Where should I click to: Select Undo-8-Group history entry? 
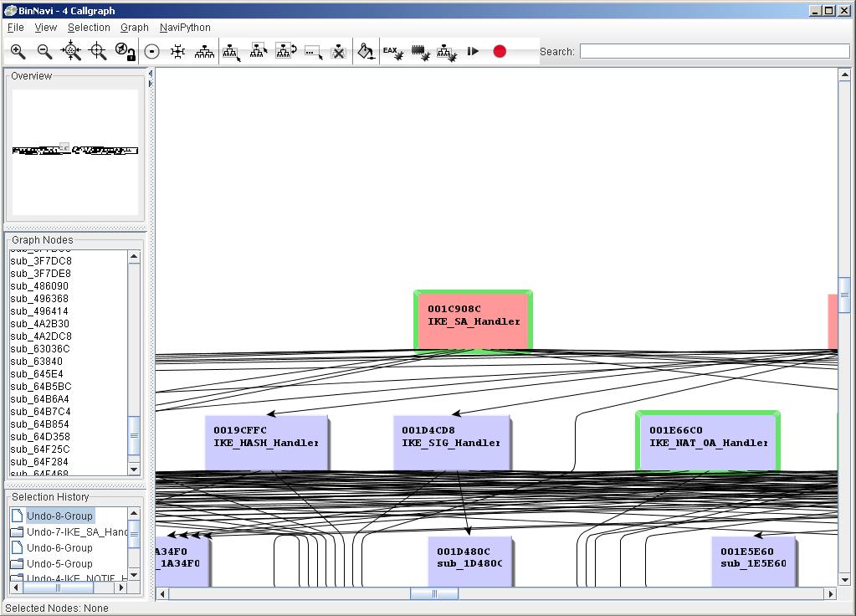pyautogui.click(x=59, y=516)
